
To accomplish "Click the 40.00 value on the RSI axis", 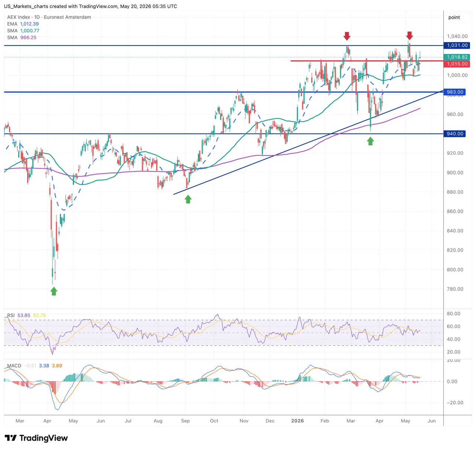I will [453, 339].
